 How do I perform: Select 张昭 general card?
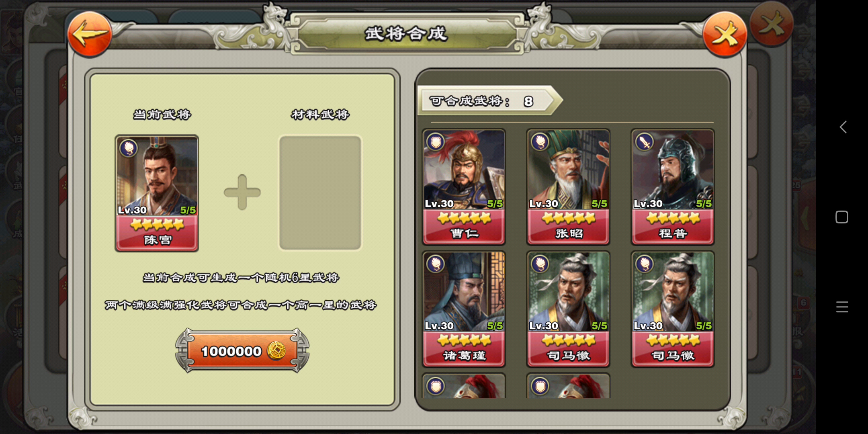(x=568, y=187)
